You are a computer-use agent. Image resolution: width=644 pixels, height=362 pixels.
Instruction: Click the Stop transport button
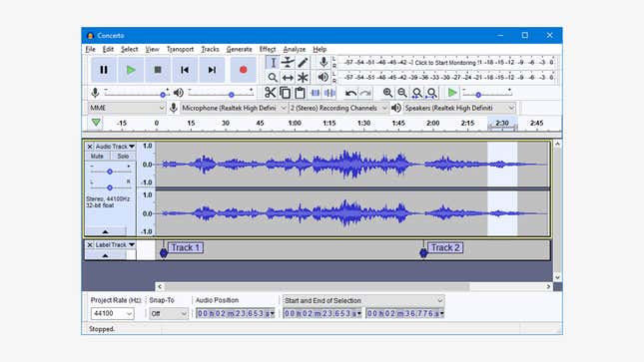(x=158, y=70)
